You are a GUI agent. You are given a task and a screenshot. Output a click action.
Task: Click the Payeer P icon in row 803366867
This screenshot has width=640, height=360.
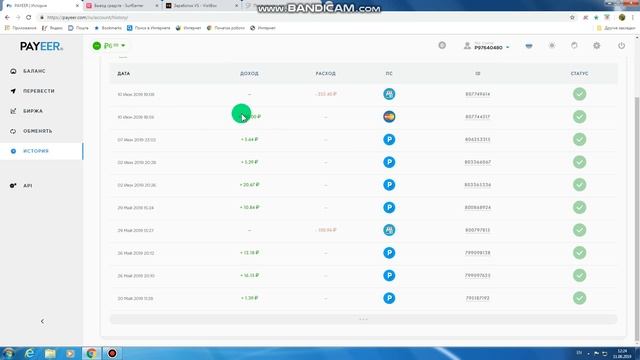(x=389, y=162)
